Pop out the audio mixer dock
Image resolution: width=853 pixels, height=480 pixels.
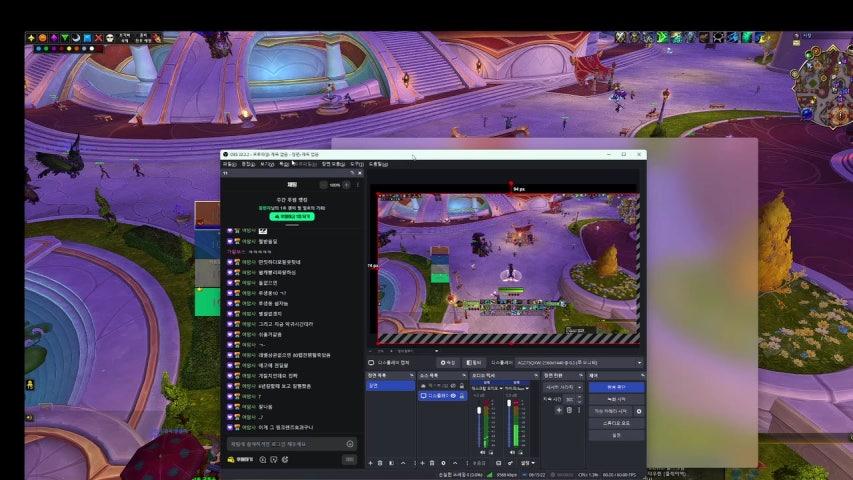pos(536,376)
